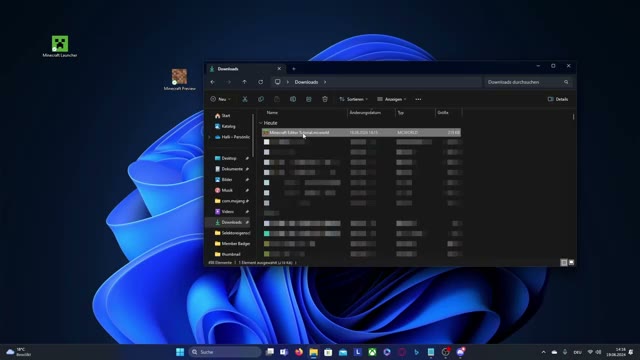Switch to details list view in status bar
Viewport: 640px width, 360px height.
(564, 262)
